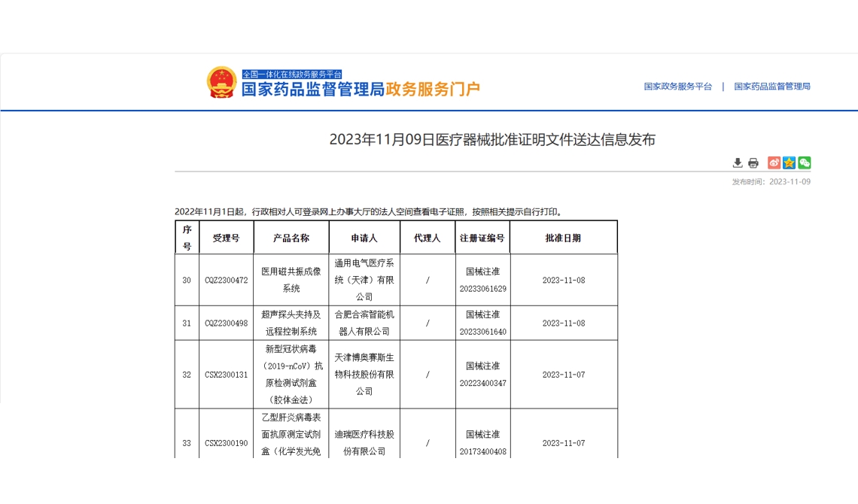Click the 批准日期 column header

(563, 238)
